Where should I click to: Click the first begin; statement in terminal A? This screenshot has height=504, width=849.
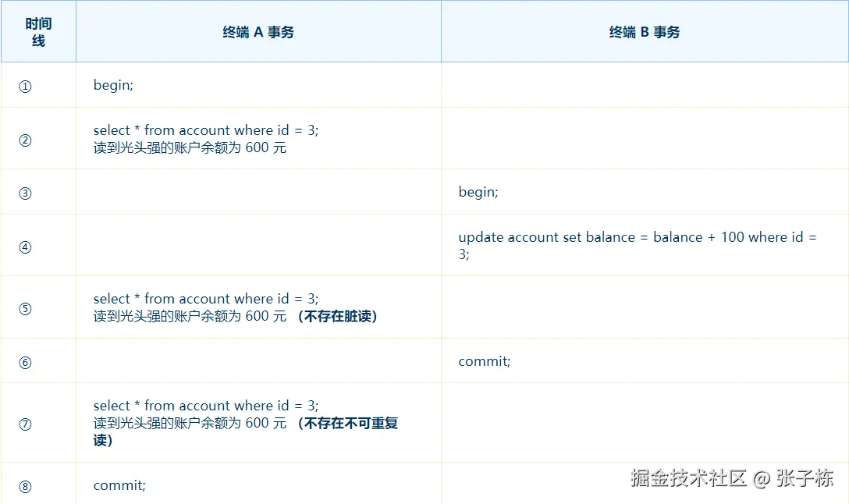[x=113, y=85]
